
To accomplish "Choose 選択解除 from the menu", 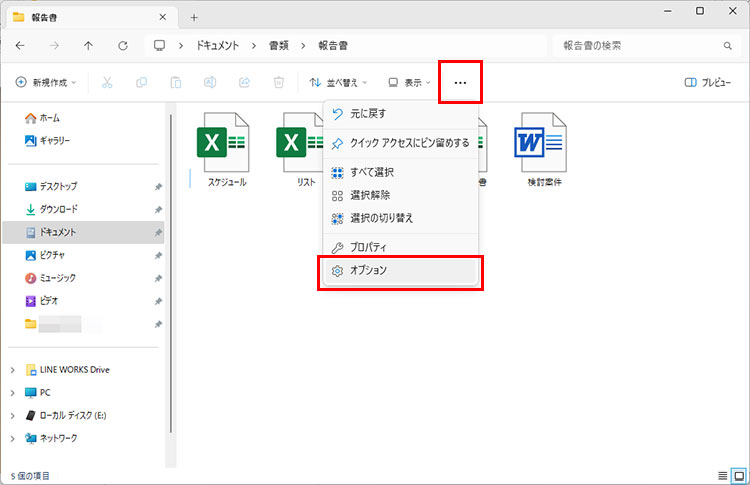I will point(401,195).
